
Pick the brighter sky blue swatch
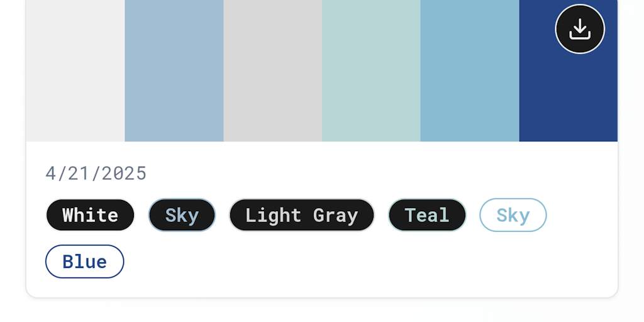[x=470, y=70]
